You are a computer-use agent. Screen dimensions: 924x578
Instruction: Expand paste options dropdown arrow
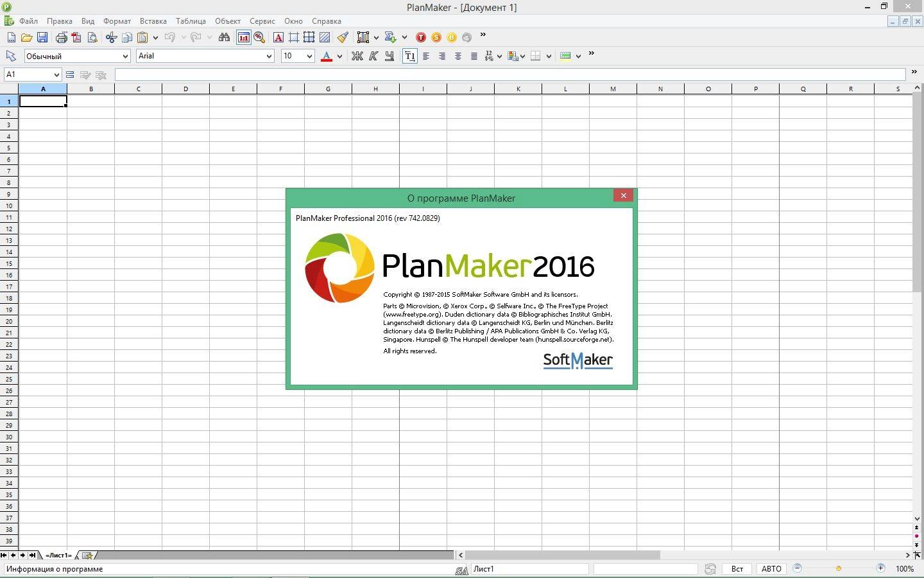point(155,37)
